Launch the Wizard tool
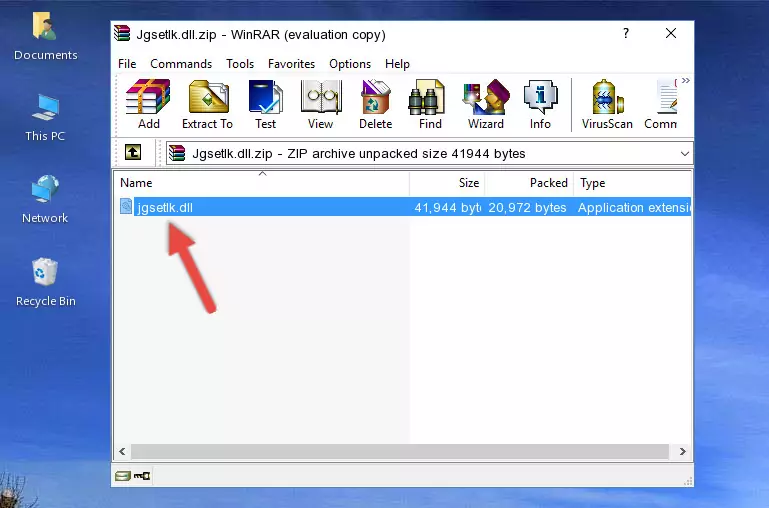This screenshot has height=508, width=769. pos(486,104)
